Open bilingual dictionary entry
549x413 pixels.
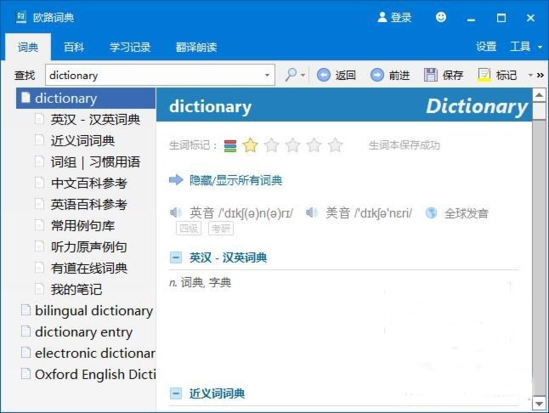click(x=94, y=311)
